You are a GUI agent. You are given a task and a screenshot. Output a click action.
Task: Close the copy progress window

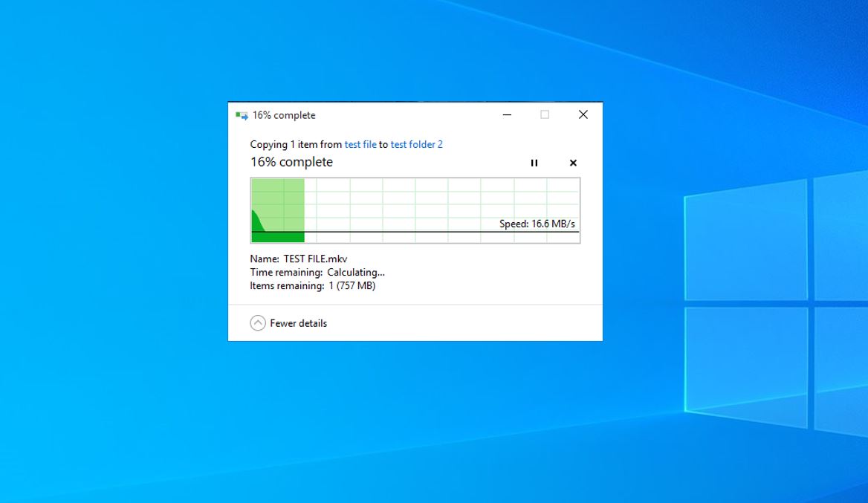pyautogui.click(x=583, y=114)
